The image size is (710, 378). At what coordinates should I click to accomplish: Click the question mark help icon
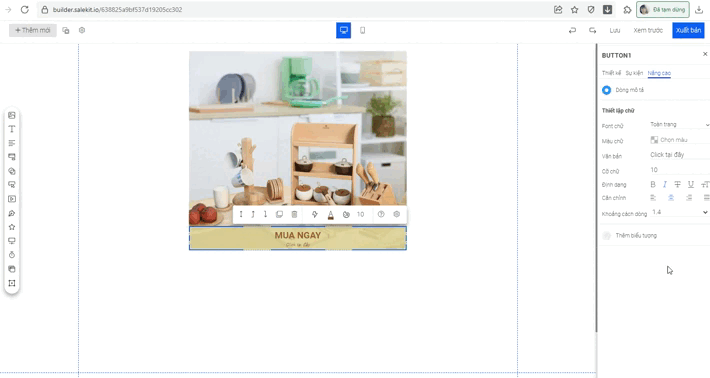click(381, 214)
